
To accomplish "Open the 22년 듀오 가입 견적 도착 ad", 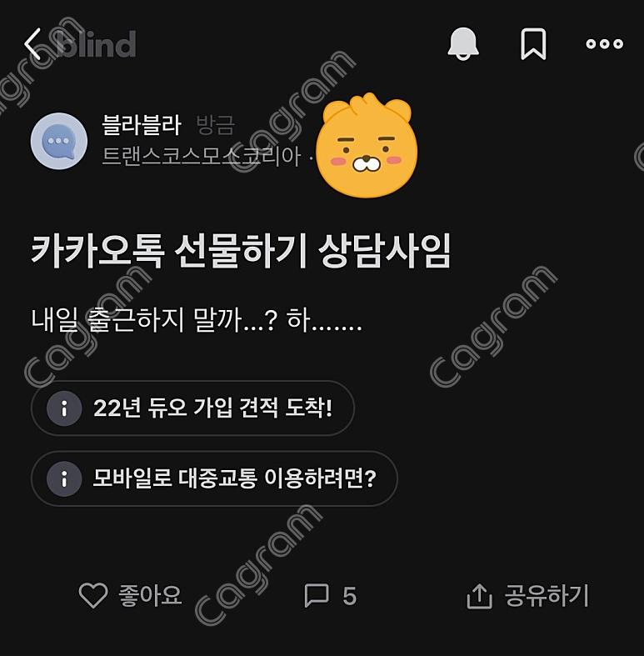I will (192, 408).
